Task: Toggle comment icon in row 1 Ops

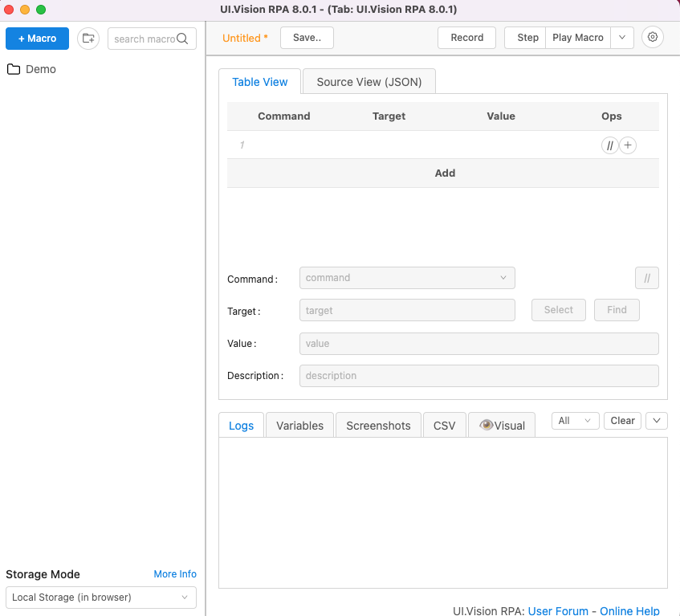Action: click(x=610, y=145)
